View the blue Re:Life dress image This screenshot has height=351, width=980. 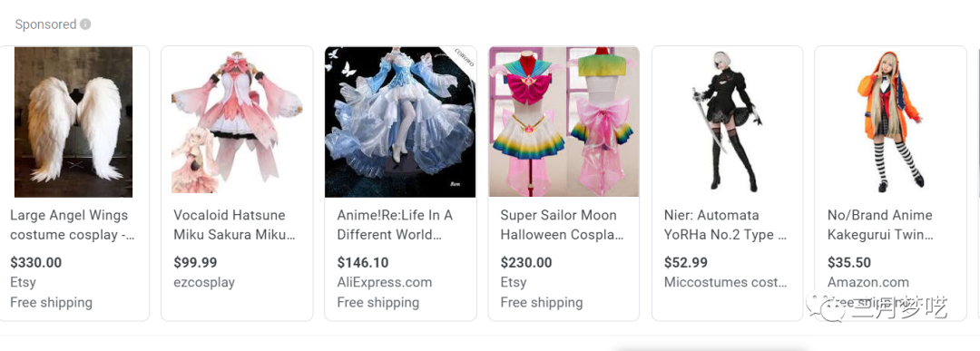(400, 122)
